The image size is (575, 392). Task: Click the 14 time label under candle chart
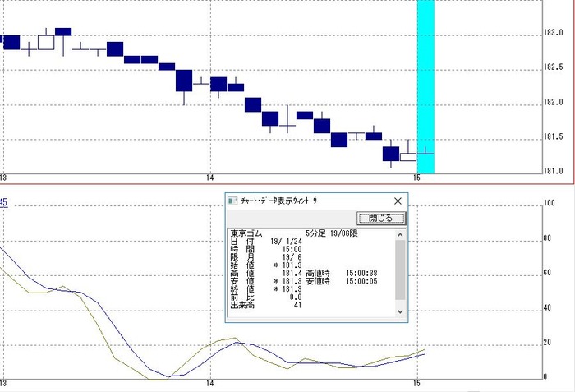[x=209, y=178]
